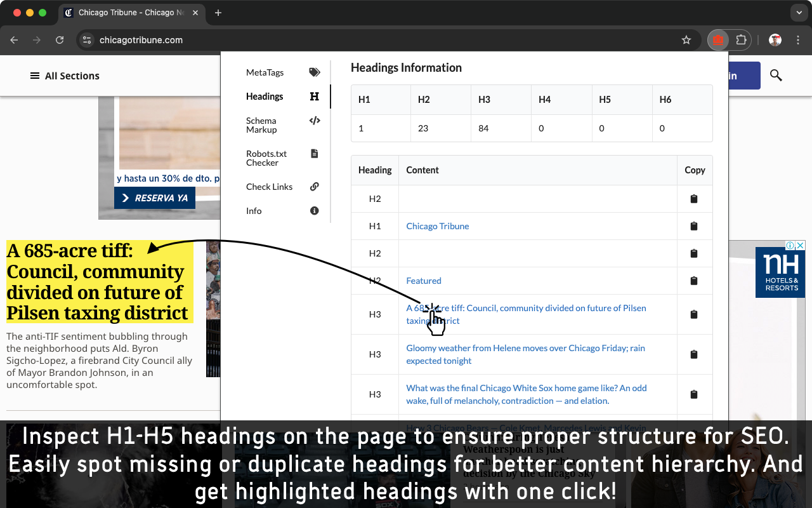Copy the first empty H2 heading row

click(694, 199)
